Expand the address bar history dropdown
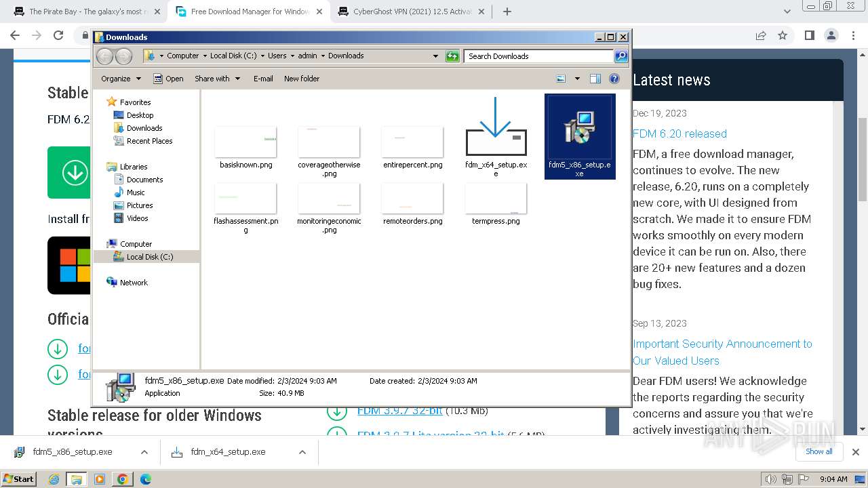Image resolution: width=868 pixels, height=488 pixels. click(x=435, y=56)
